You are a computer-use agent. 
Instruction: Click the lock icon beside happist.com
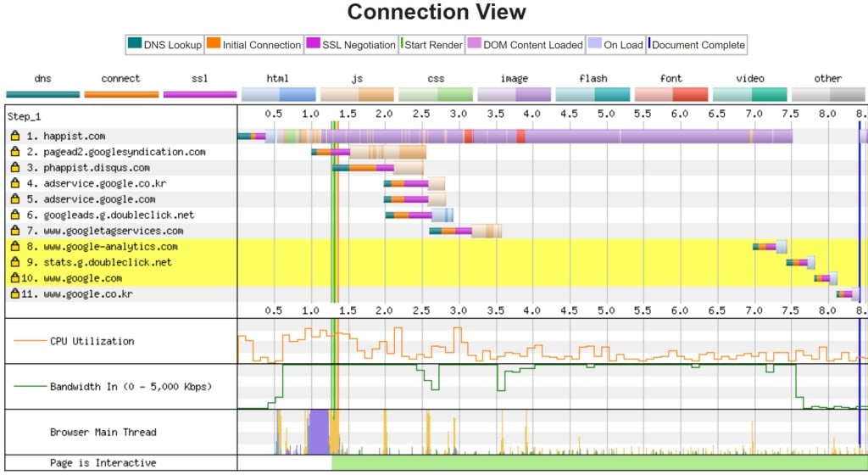click(x=14, y=136)
